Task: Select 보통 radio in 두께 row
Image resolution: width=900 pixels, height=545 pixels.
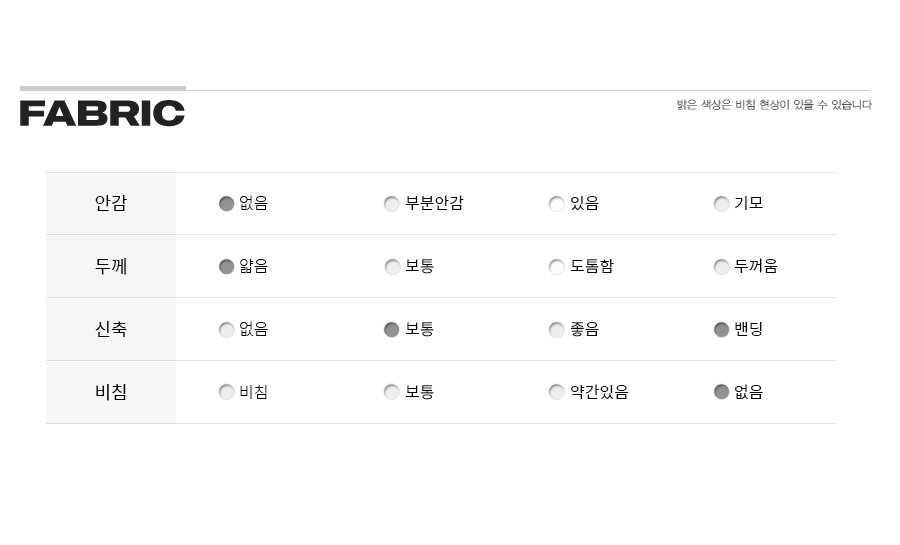Action: [391, 267]
